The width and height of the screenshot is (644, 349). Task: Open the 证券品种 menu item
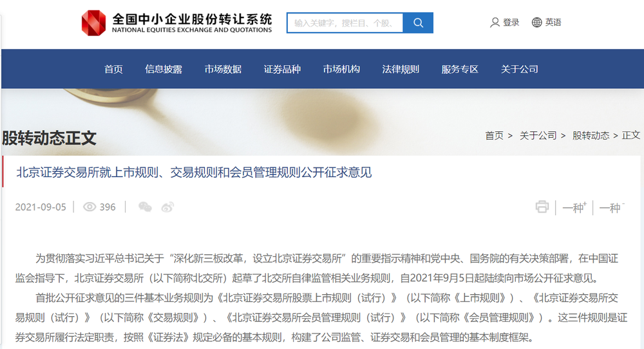coord(282,69)
